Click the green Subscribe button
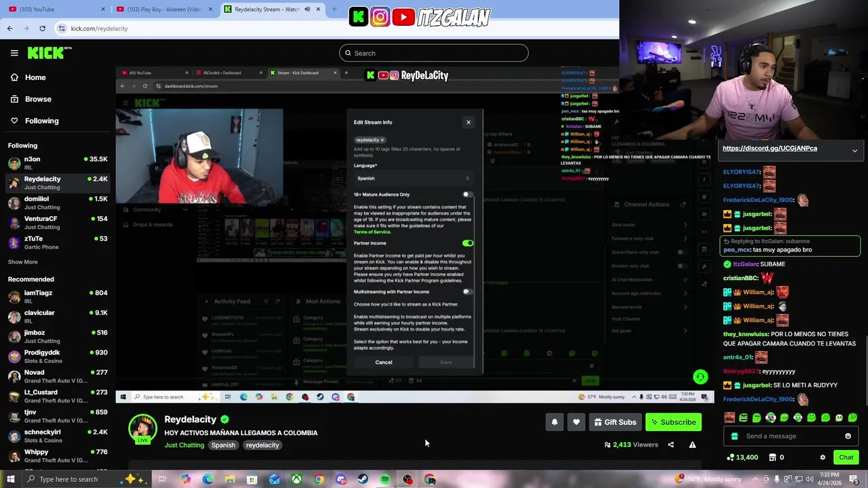This screenshot has width=868, height=488. [673, 422]
